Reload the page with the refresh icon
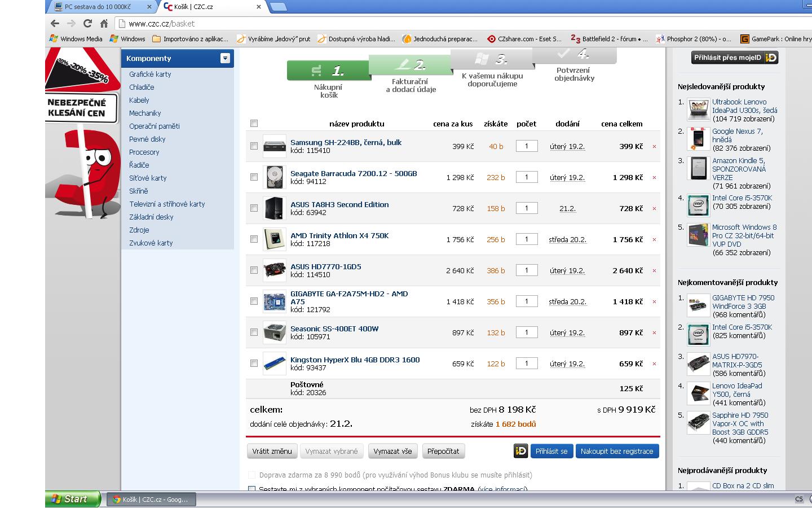The width and height of the screenshot is (812, 508). (87, 24)
